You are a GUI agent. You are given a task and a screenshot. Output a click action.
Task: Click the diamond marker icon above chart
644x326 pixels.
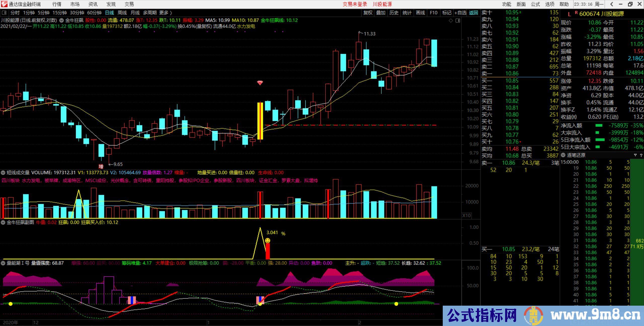pyautogui.click(x=451, y=21)
